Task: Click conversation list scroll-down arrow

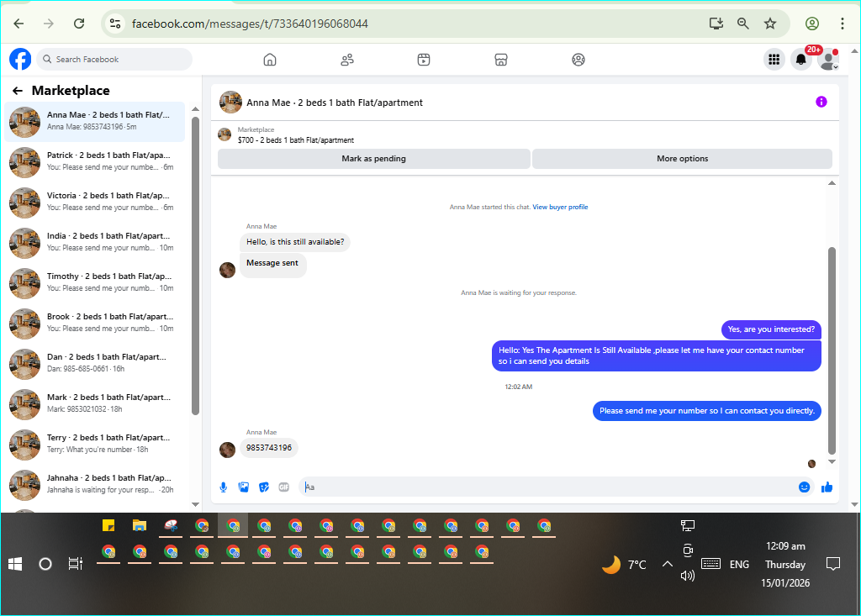Action: [195, 504]
